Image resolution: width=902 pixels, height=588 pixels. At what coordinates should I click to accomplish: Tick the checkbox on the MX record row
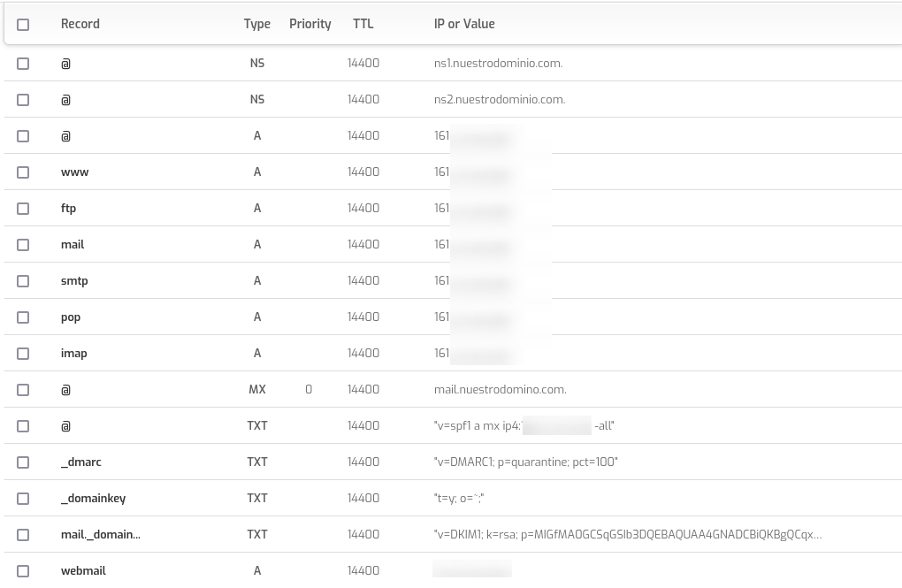(23, 390)
